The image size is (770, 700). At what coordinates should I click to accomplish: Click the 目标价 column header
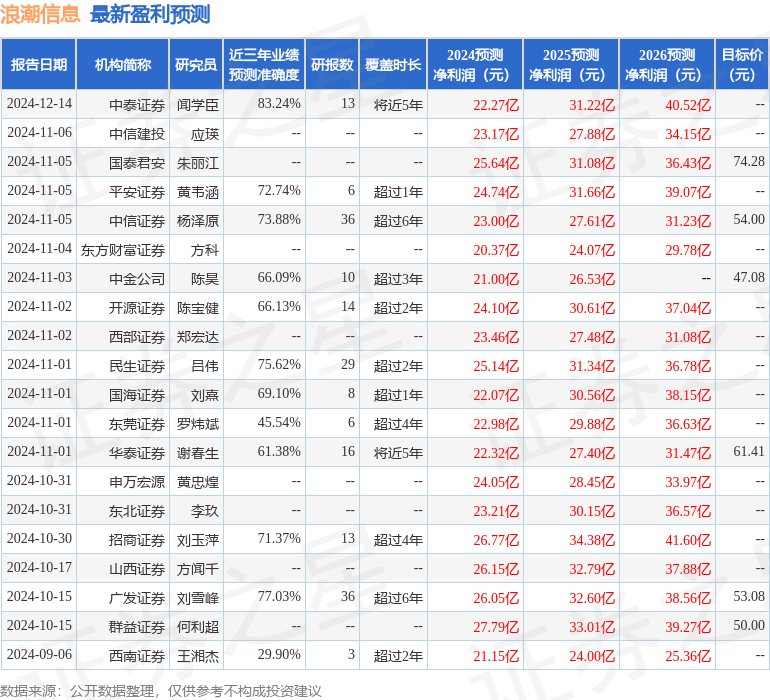pyautogui.click(x=743, y=65)
